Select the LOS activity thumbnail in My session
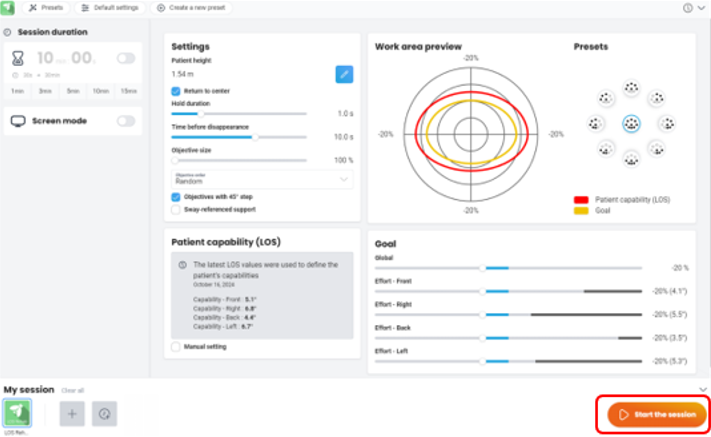 click(x=17, y=412)
